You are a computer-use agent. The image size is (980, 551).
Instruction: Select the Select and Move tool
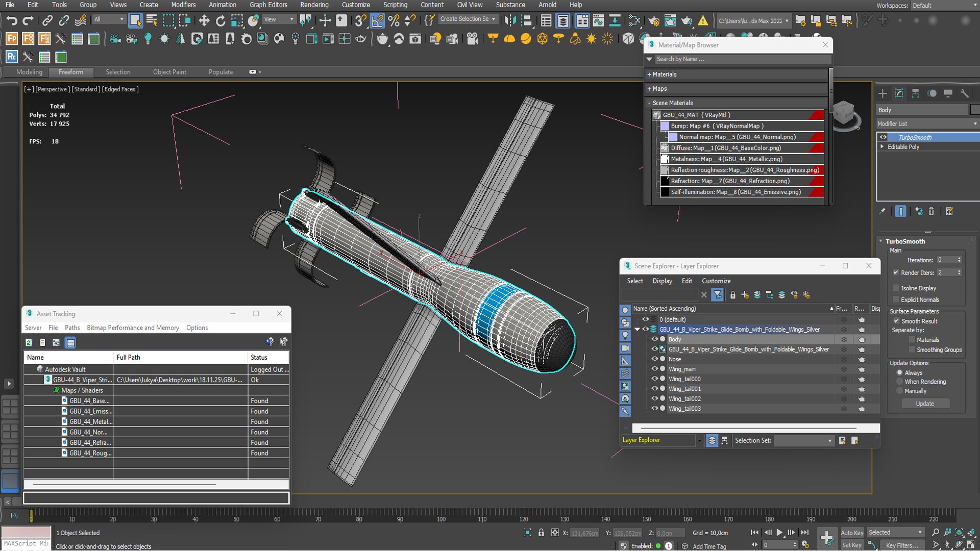[x=204, y=20]
